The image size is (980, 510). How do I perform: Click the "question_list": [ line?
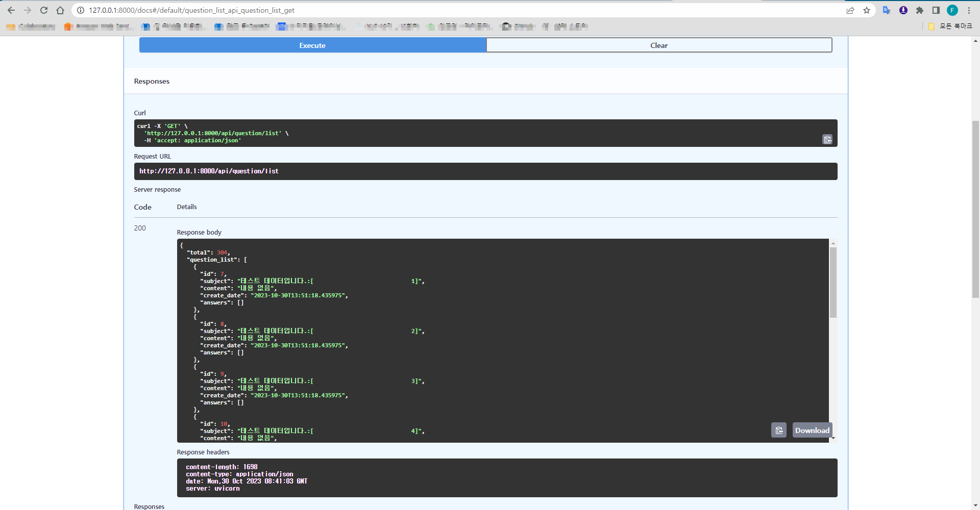[x=217, y=260]
